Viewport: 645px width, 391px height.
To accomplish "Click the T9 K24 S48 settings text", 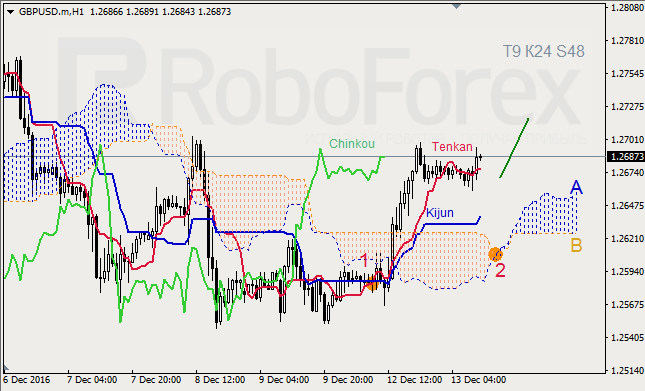I will tap(543, 51).
